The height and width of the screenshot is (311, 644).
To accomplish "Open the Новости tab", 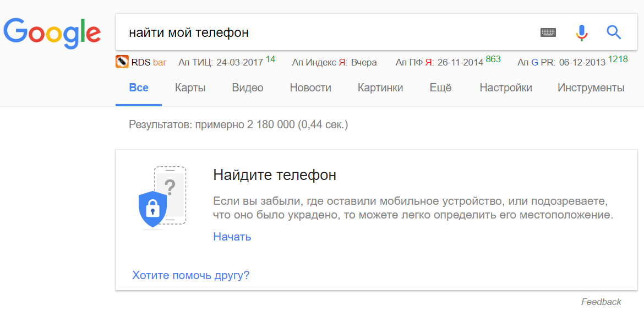I will (310, 88).
